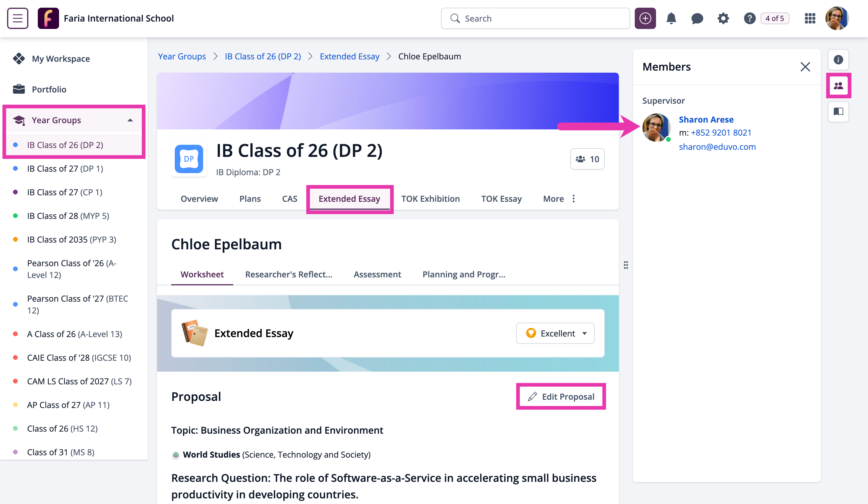Switch to the CAS tab
This screenshot has width=868, height=504.
coord(289,199)
